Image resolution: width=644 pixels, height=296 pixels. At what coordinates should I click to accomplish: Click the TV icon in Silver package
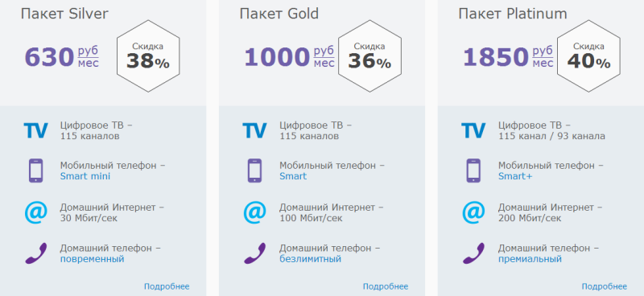pos(35,130)
